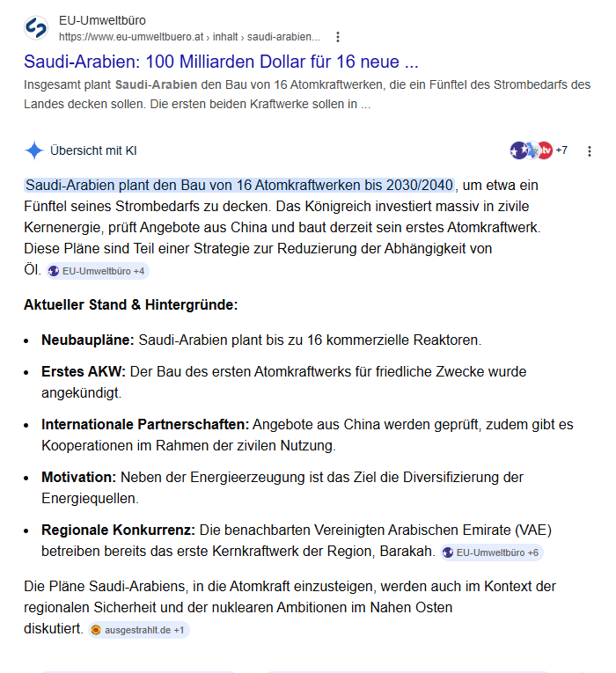Image resolution: width=616 pixels, height=673 pixels.
Task: Open the 'Saudi-Arabien: 100 Milliarden Dollar' result
Action: tap(221, 62)
